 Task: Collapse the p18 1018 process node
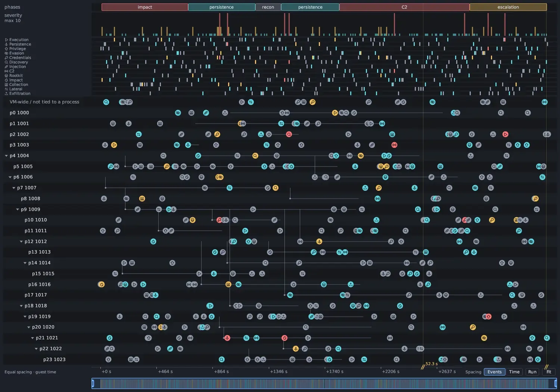pos(21,306)
